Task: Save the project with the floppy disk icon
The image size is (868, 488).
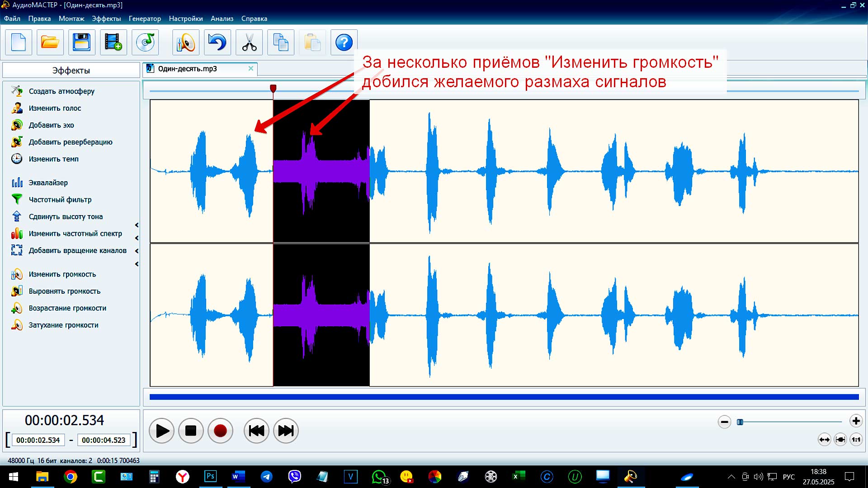Action: point(82,42)
